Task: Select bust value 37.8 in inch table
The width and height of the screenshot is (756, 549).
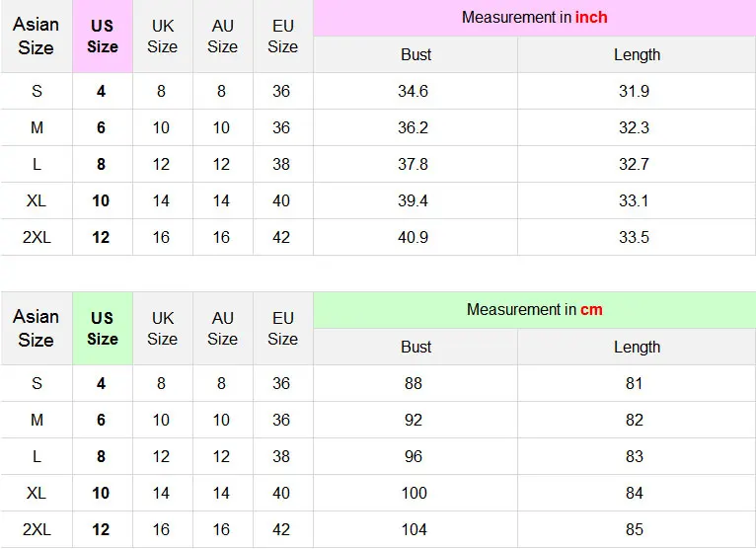Action: [x=413, y=164]
